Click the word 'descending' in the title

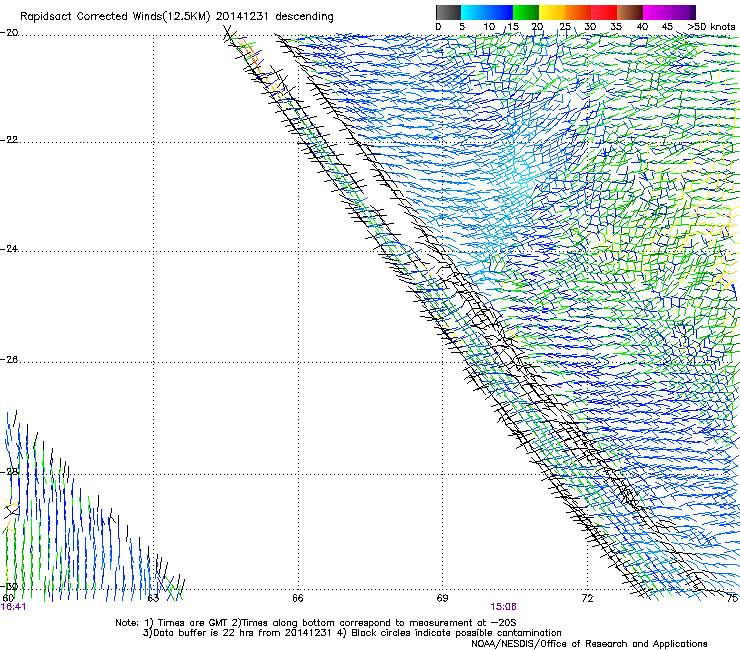click(x=304, y=17)
